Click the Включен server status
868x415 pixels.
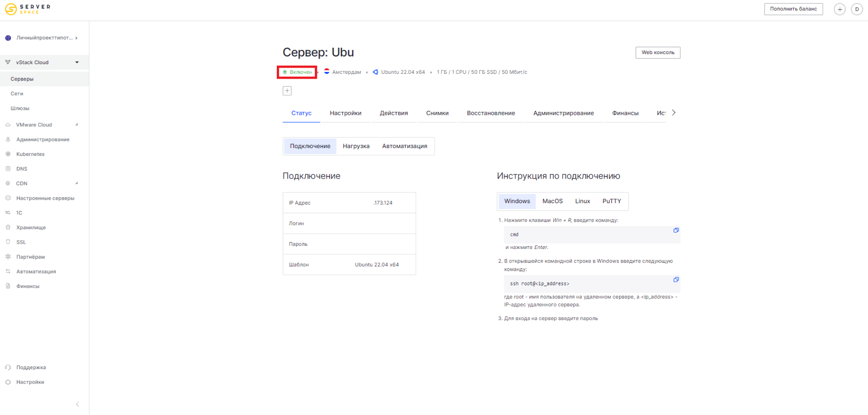(x=297, y=72)
